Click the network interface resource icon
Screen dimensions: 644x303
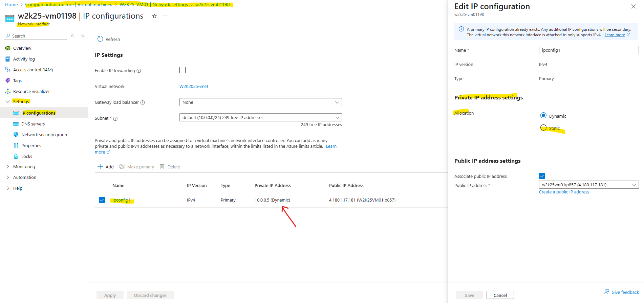pyautogui.click(x=10, y=19)
